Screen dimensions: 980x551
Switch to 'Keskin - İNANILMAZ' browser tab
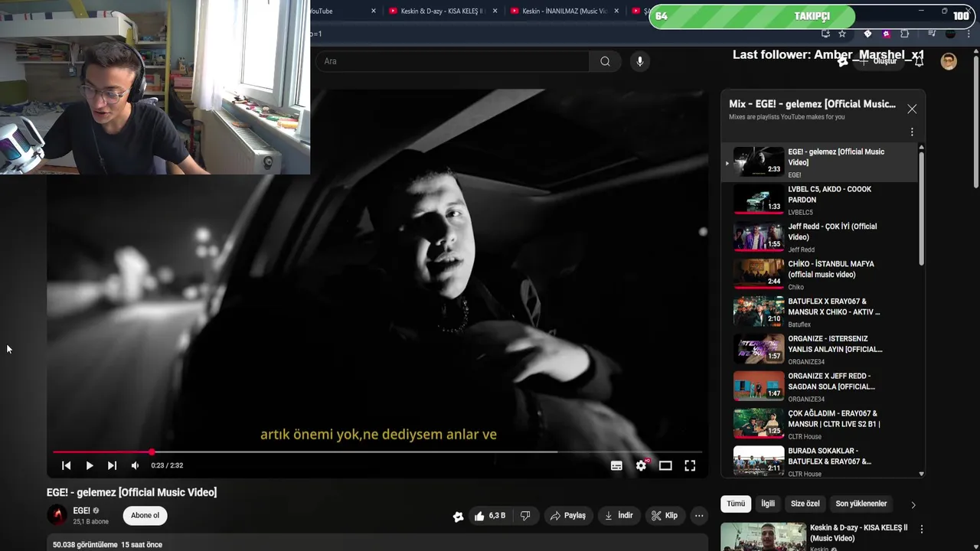pos(564,11)
